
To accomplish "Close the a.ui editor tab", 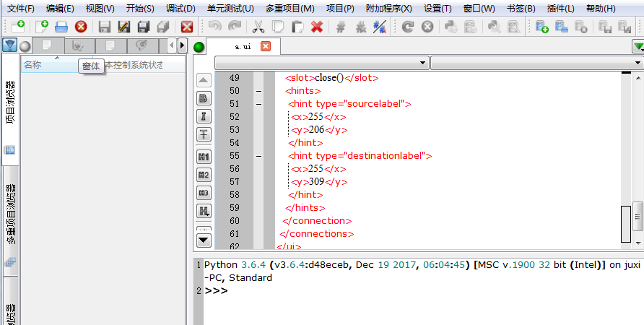I will click(265, 46).
